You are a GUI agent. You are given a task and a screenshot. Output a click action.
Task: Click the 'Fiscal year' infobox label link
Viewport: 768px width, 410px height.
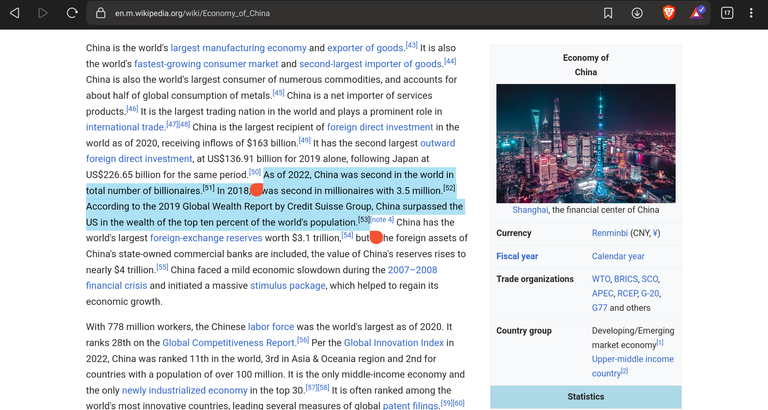point(517,256)
